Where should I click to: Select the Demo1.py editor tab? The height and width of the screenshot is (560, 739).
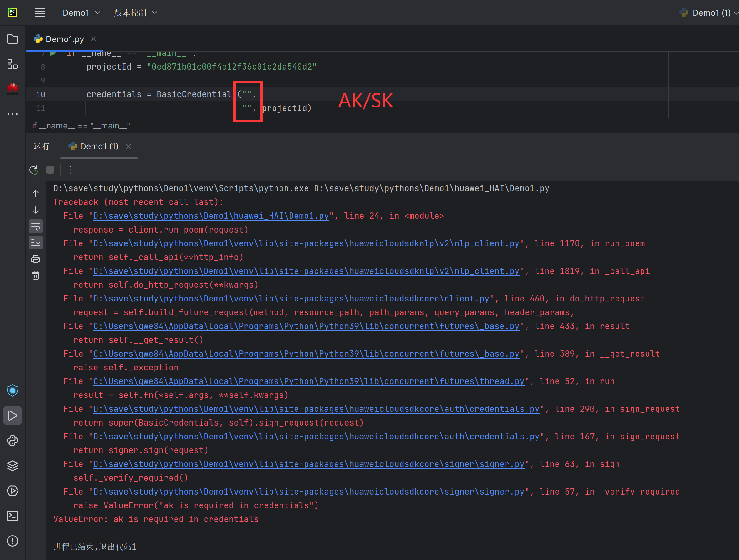pyautogui.click(x=65, y=39)
